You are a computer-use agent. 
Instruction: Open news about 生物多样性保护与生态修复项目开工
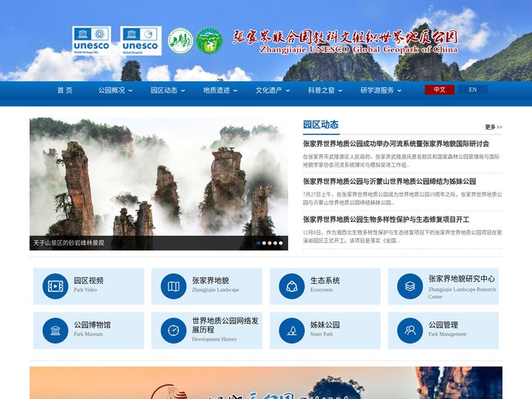[386, 219]
